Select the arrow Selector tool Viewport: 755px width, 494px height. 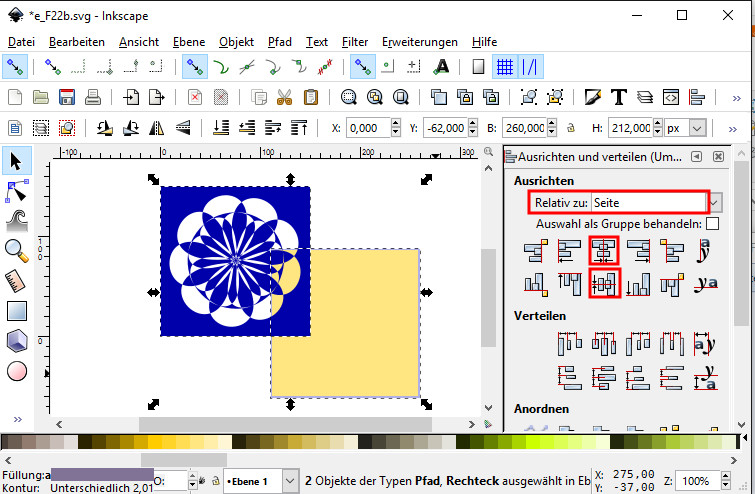(x=16, y=161)
